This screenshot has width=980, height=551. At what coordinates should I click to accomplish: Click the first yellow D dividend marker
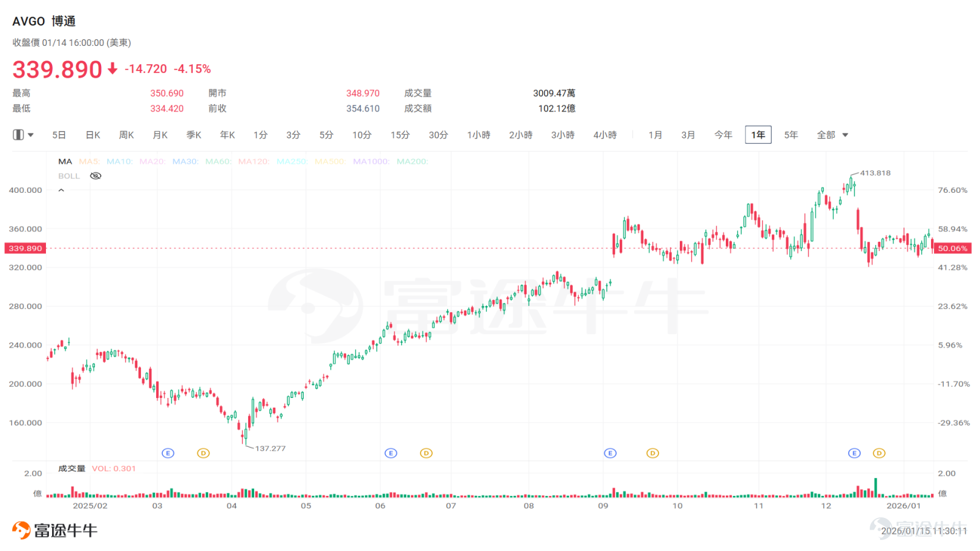point(203,453)
